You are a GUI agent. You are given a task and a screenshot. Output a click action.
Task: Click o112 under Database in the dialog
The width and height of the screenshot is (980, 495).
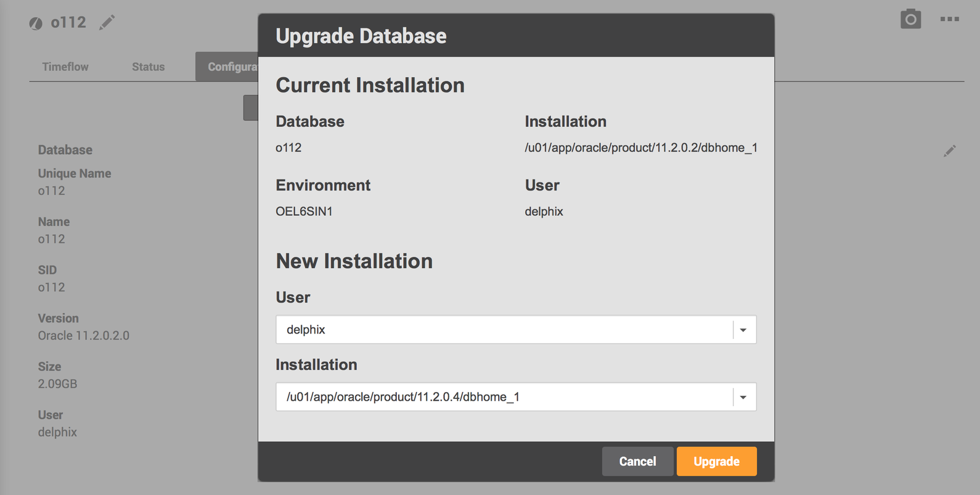coord(288,148)
